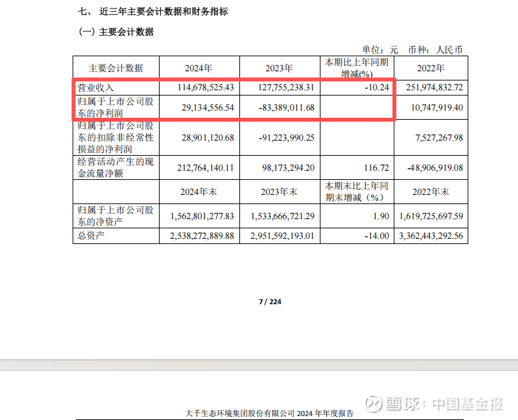Select the value 10,747,919.40
The image size is (518, 420).
click(x=437, y=108)
